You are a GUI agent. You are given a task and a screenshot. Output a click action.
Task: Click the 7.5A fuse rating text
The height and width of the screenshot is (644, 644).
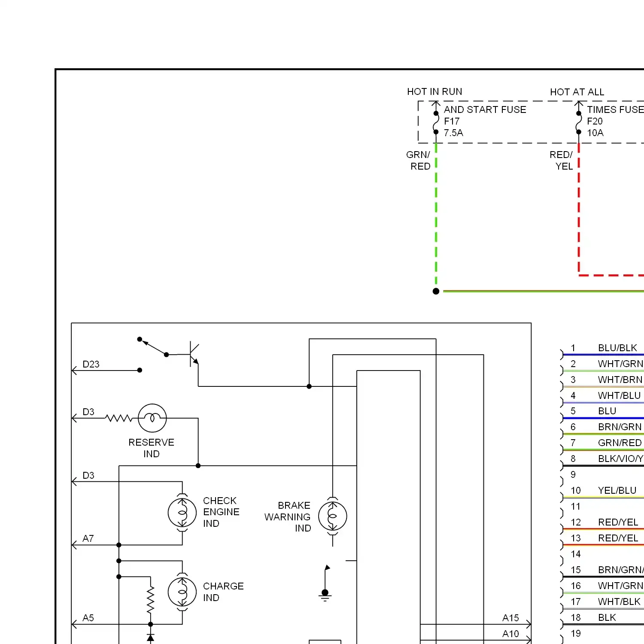click(453, 133)
